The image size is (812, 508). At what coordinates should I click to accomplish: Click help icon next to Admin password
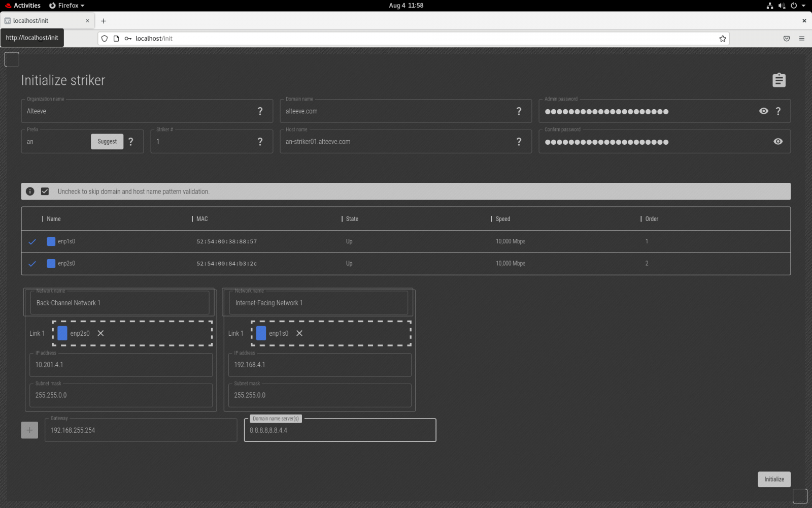click(778, 111)
